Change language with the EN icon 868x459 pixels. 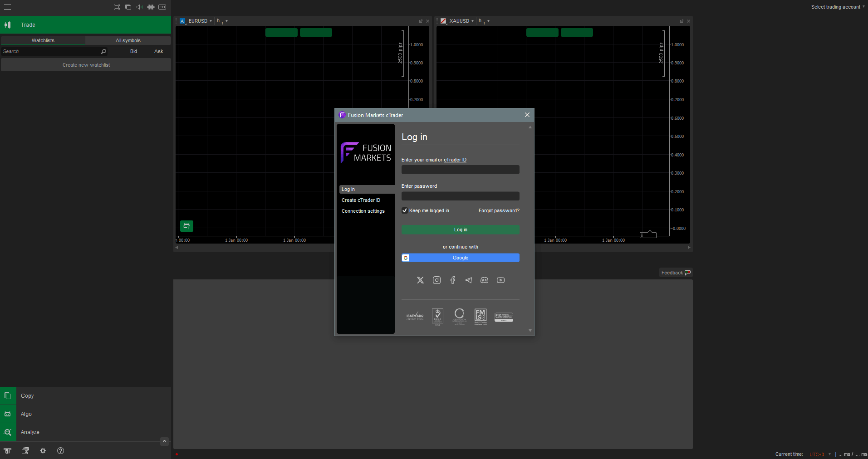click(162, 7)
